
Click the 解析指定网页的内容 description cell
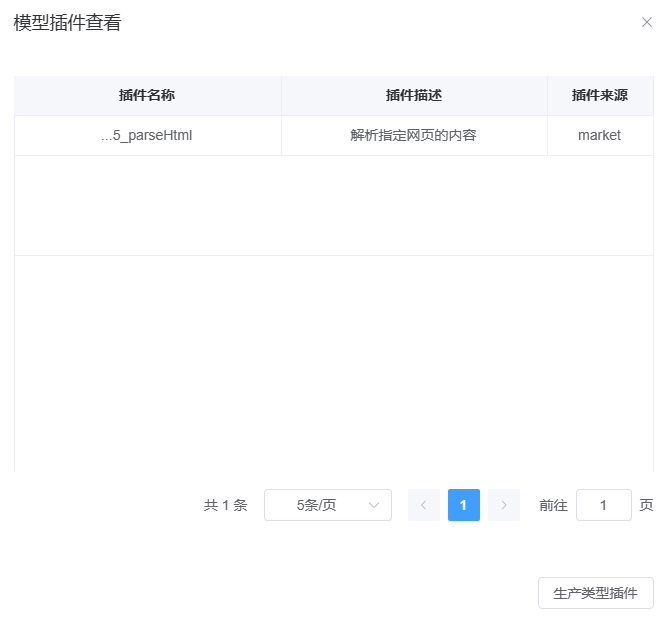pyautogui.click(x=413, y=135)
